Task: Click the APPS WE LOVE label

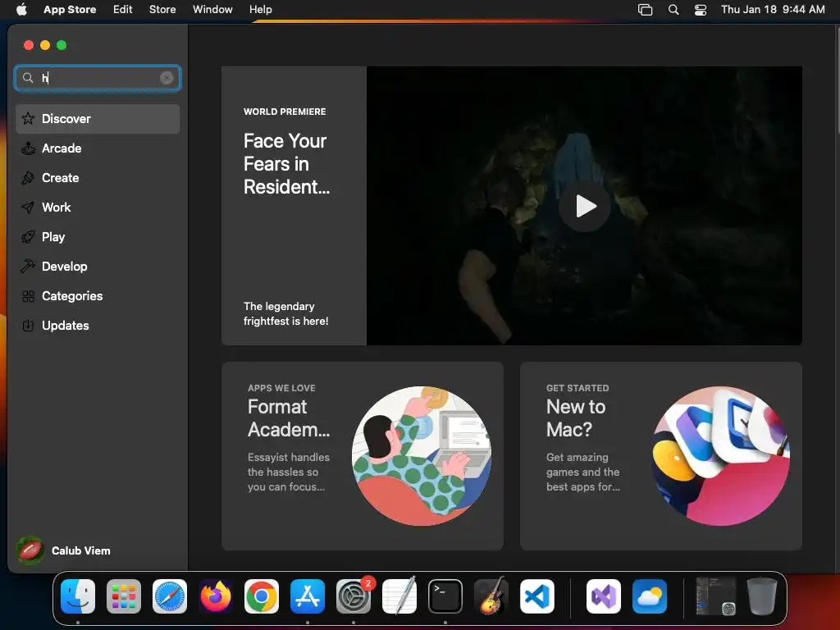Action: click(281, 388)
